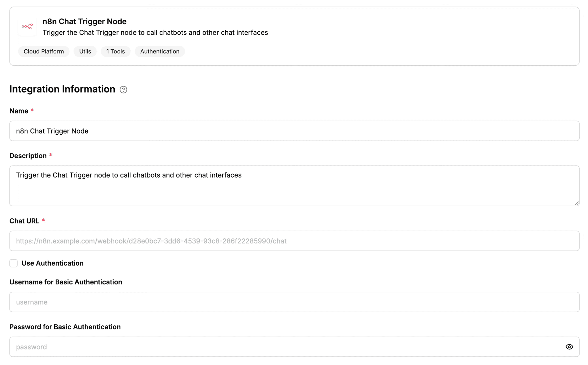Click the 1 Tools tag
588x365 pixels.
pos(116,51)
